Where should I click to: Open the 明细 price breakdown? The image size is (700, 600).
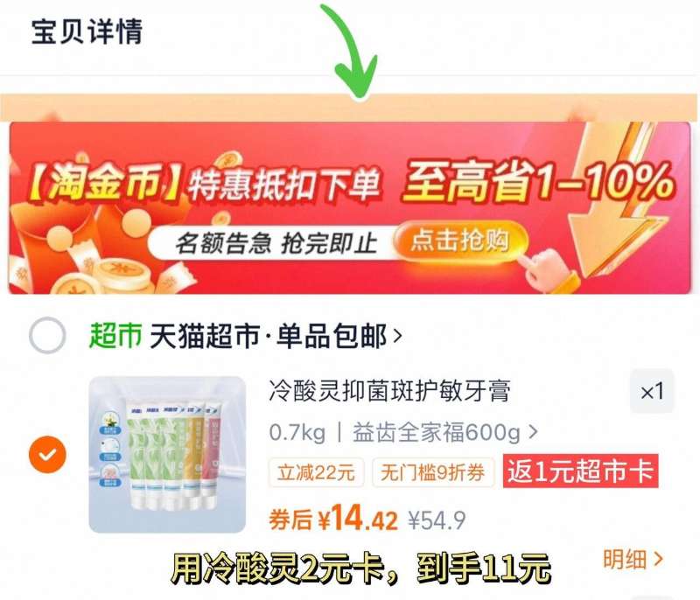(x=633, y=559)
